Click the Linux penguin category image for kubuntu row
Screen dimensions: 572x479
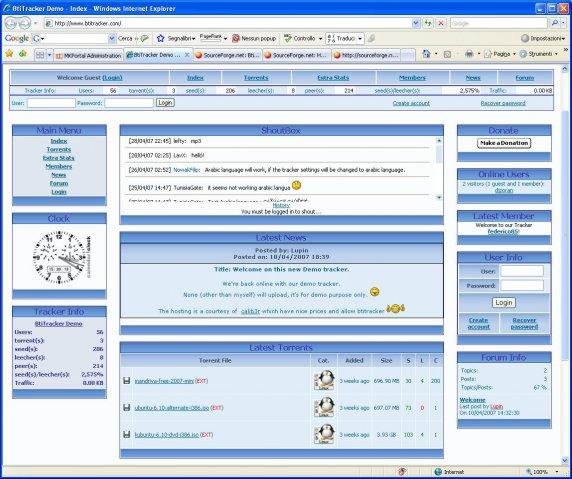tap(324, 434)
